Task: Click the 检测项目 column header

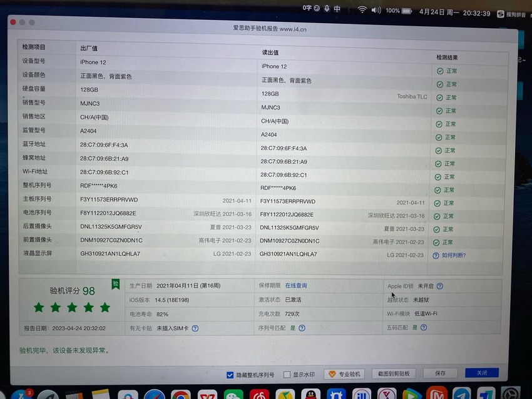Action: click(x=34, y=47)
